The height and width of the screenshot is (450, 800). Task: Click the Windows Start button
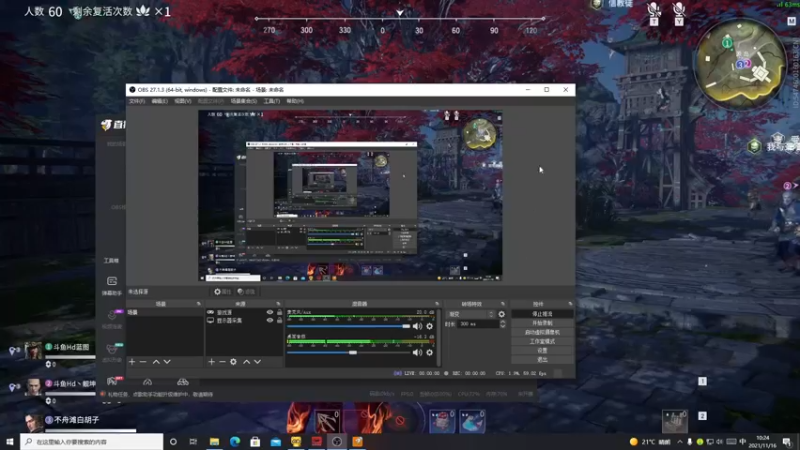10,441
